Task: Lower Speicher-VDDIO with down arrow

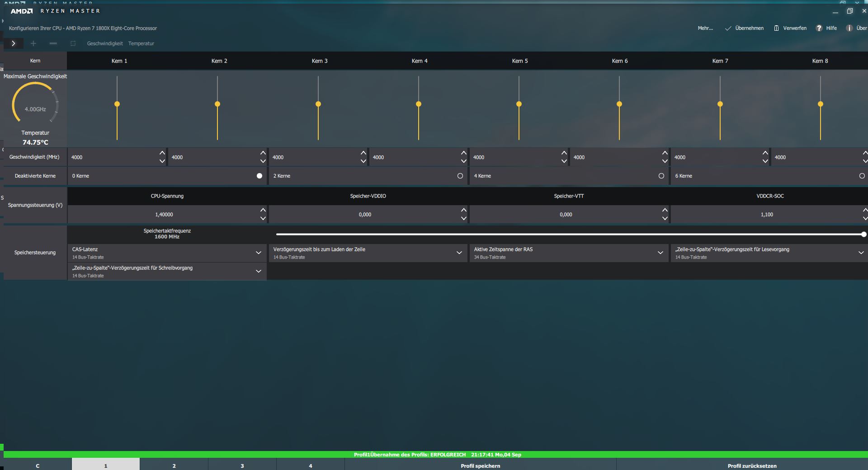Action: [x=464, y=218]
